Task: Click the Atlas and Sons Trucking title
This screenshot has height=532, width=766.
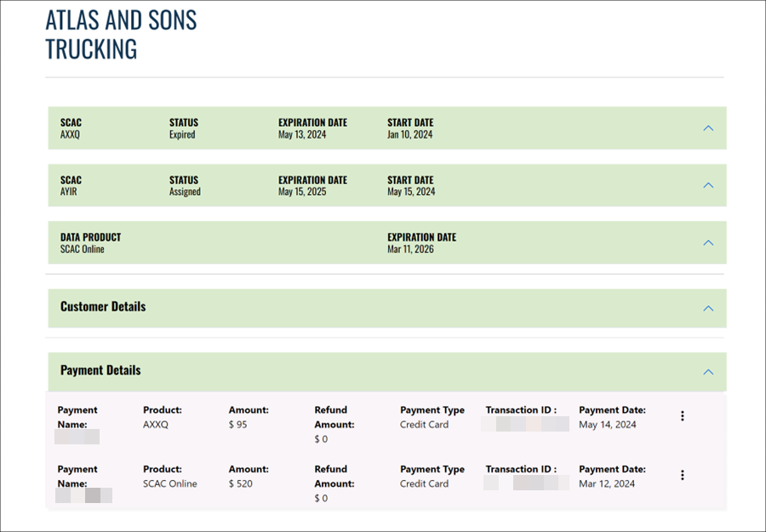Action: [x=121, y=34]
